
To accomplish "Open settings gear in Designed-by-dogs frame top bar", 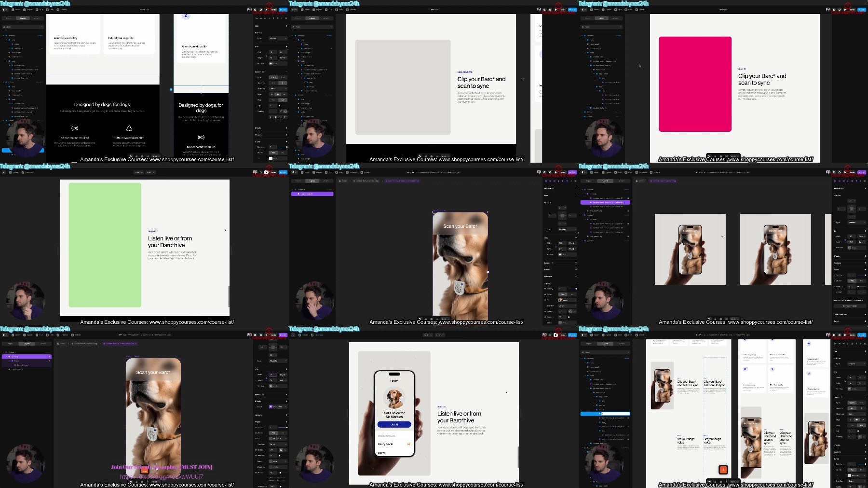I will point(260,10).
